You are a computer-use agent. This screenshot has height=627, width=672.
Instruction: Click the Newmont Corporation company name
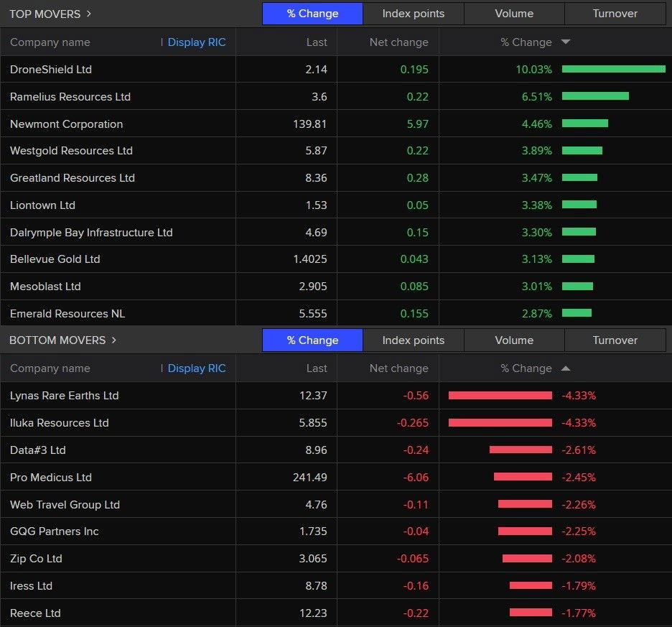pos(66,124)
